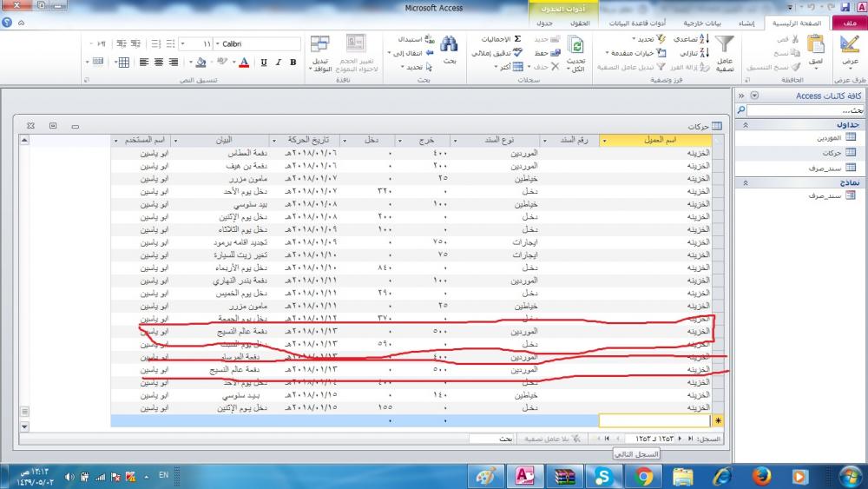Image resolution: width=868 pixels, height=489 pixels.
Task: Click the new record اسم العميل cell
Action: (x=654, y=421)
